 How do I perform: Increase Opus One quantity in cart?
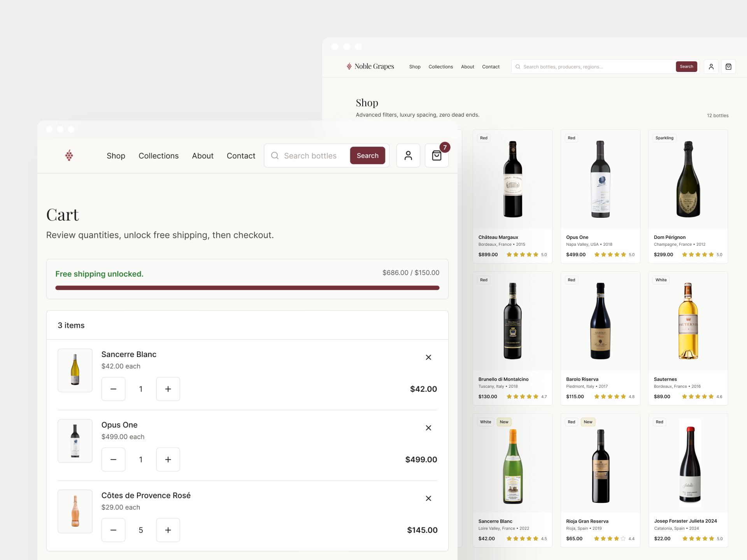[x=168, y=459]
